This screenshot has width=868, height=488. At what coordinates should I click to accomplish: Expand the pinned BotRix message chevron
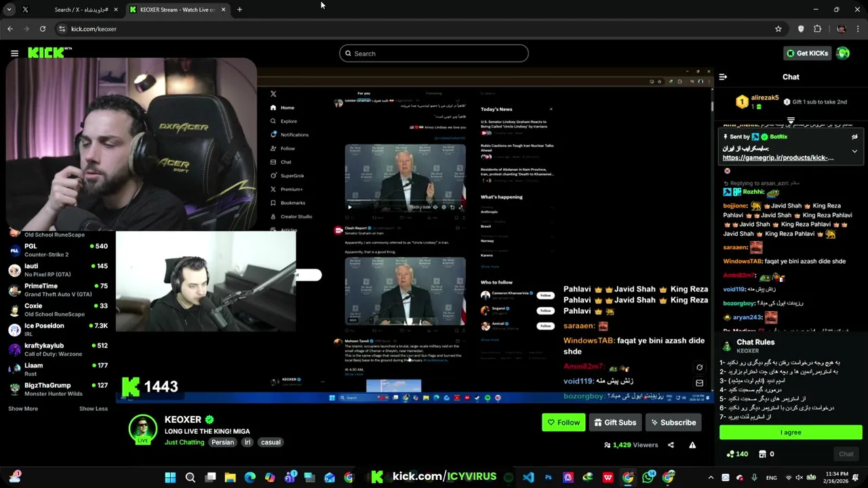point(854,151)
